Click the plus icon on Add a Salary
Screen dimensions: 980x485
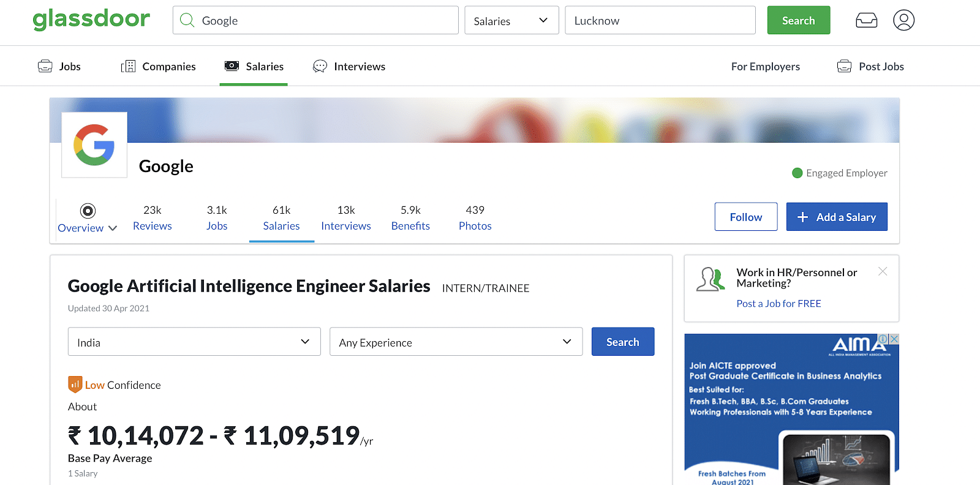click(x=802, y=217)
